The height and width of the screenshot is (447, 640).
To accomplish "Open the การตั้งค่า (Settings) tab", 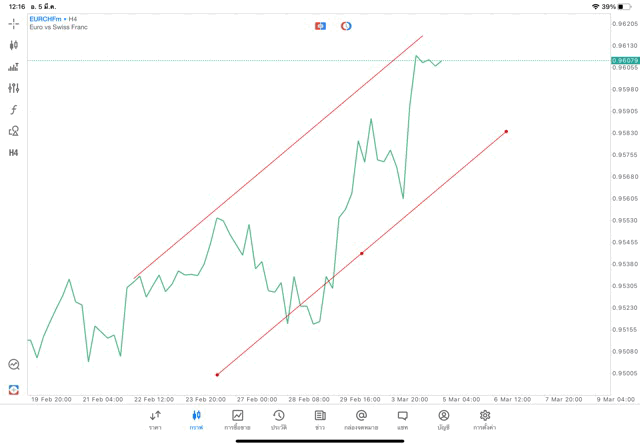I will coord(485,419).
